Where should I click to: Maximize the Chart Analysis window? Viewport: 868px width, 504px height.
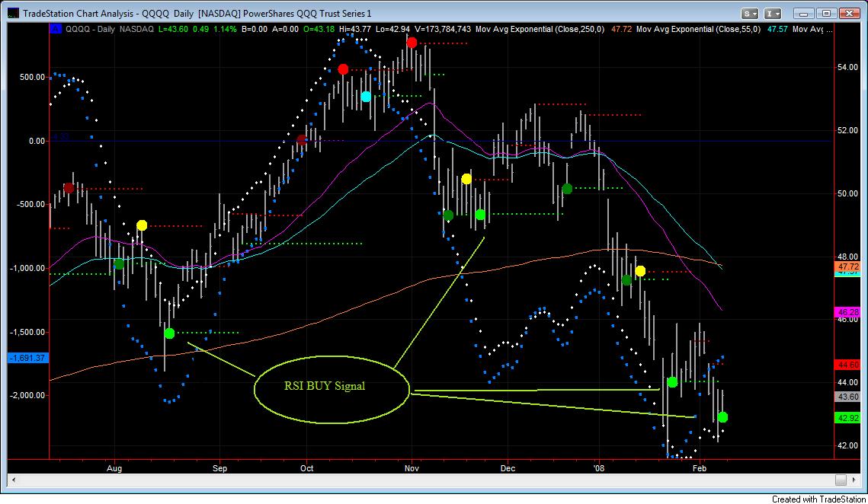(827, 13)
